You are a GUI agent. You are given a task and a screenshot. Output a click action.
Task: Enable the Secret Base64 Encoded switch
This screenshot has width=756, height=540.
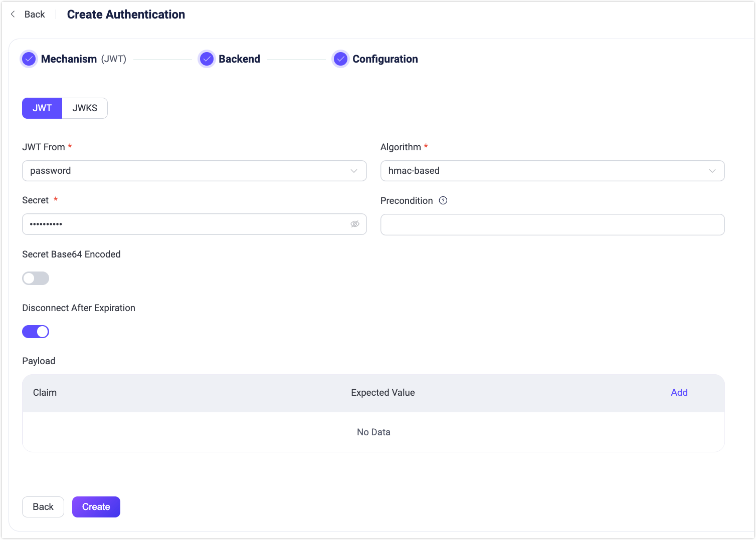pos(36,279)
